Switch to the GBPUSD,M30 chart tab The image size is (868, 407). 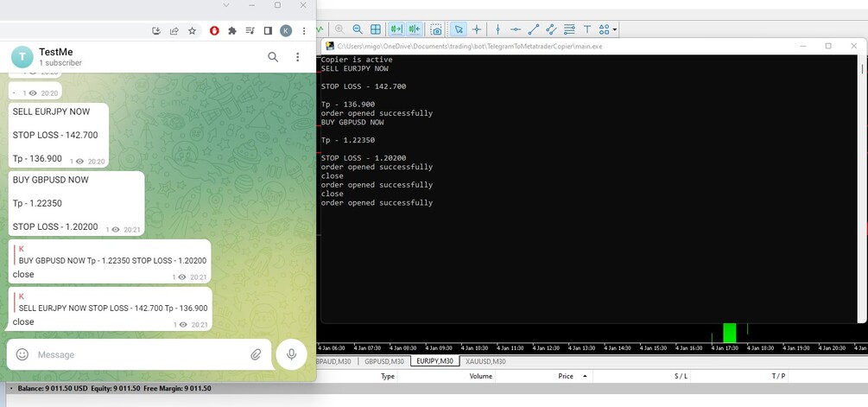tap(383, 361)
